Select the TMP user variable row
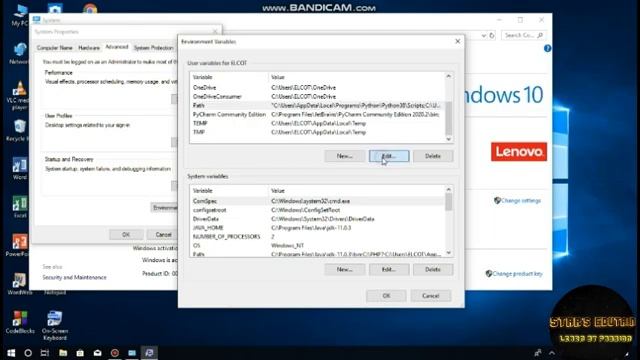 (317, 132)
